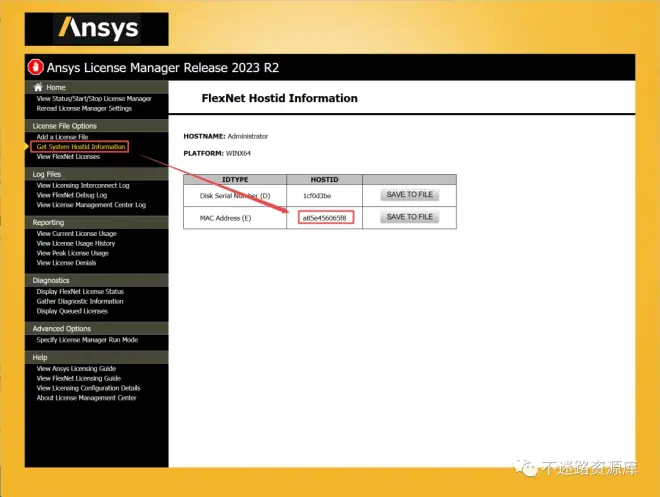Open View Status/Start/Stop License Manager
This screenshot has width=660, height=497.
(x=94, y=99)
